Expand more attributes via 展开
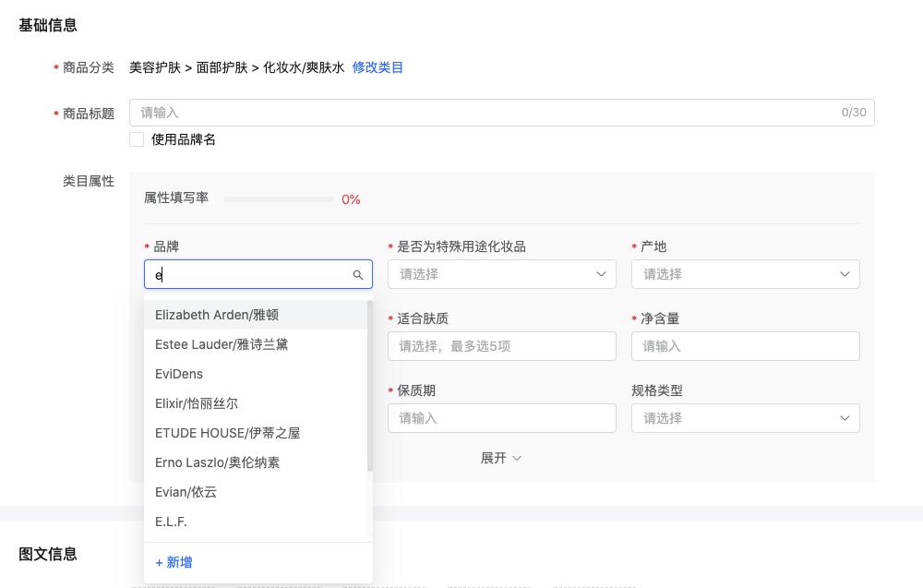The height and width of the screenshot is (588, 923). [x=500, y=458]
